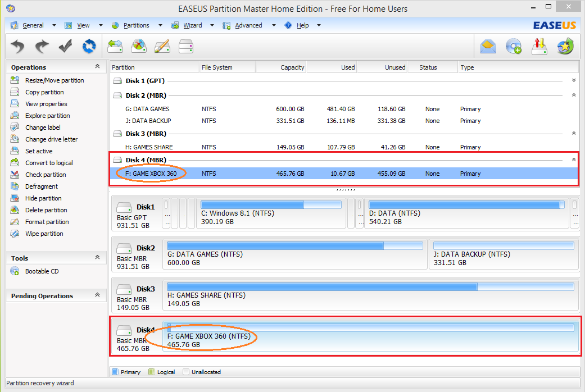Open the Wizard menu
This screenshot has width=585, height=392.
coord(193,25)
